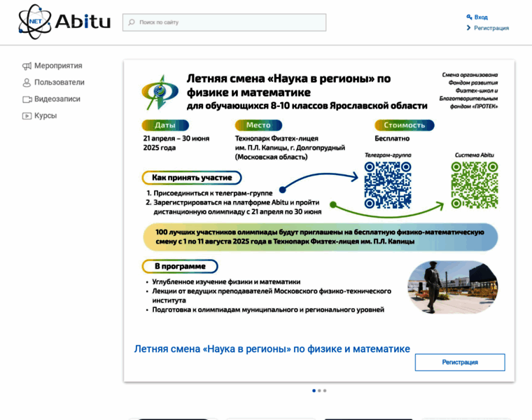Viewport: 532px width, 420px height.
Task: Click the person icon for Пользователи
Action: click(x=27, y=83)
